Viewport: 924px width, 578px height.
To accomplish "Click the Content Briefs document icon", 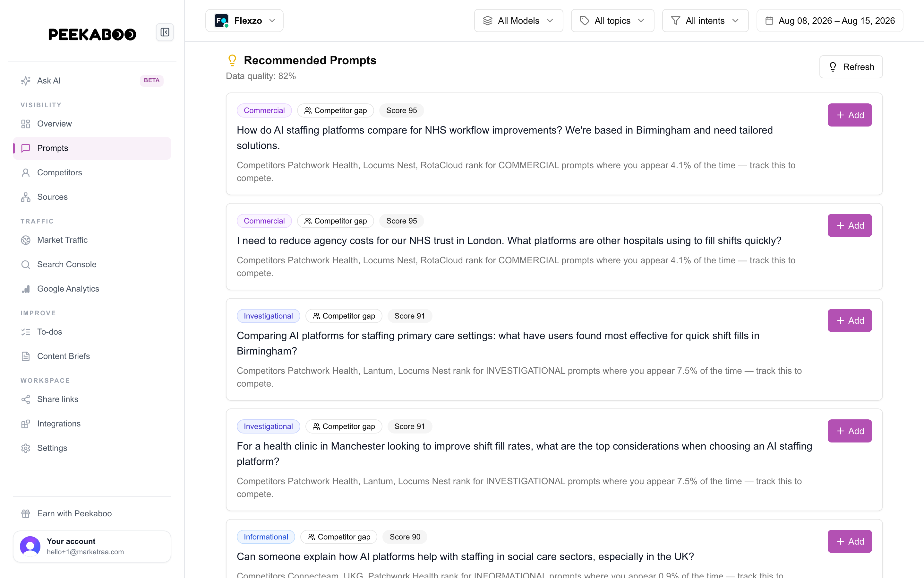I will click(x=26, y=356).
